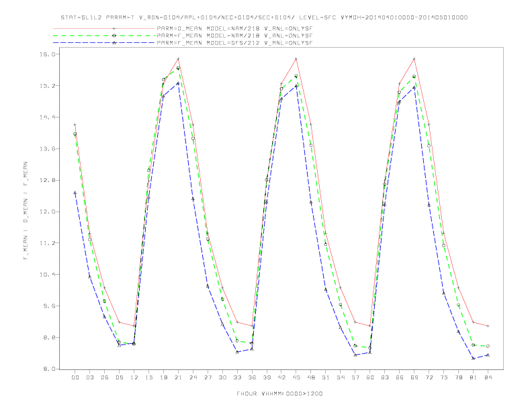The image size is (532, 411).
Task: Click the blue dashed triangle marker in legend
Action: tap(114, 43)
